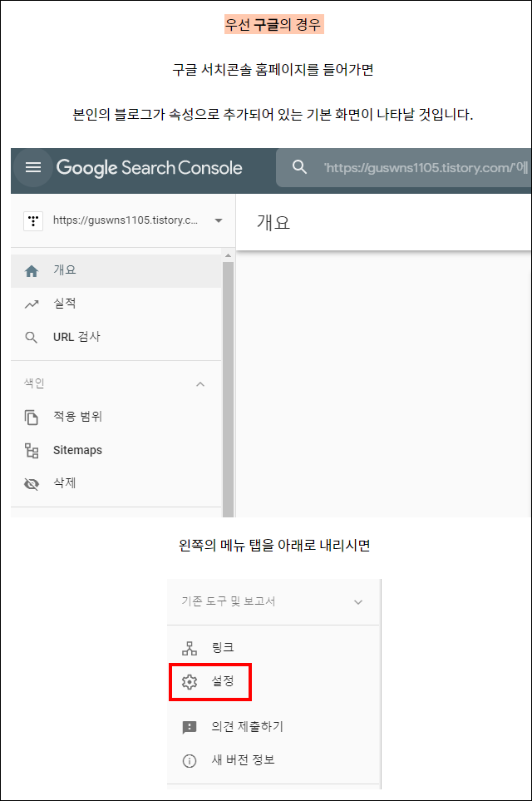Open the property selector dropdown arrow

click(219, 220)
